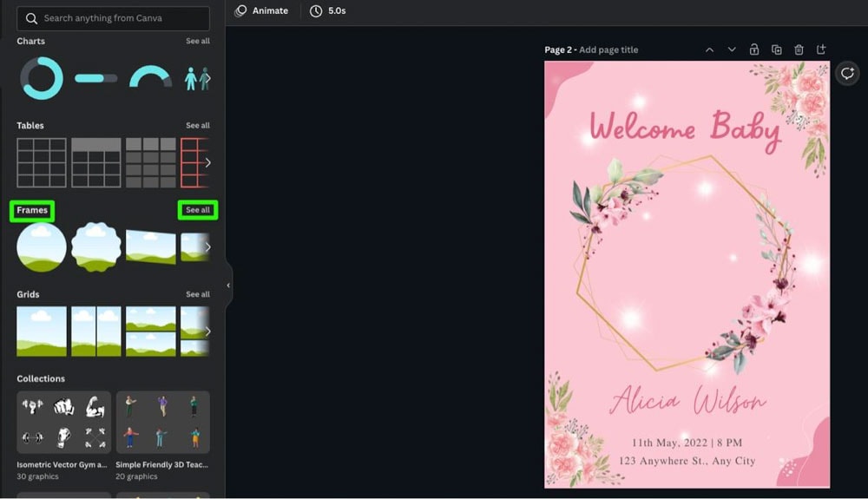Click the Isometric Vector Gym collection title

tap(62, 464)
